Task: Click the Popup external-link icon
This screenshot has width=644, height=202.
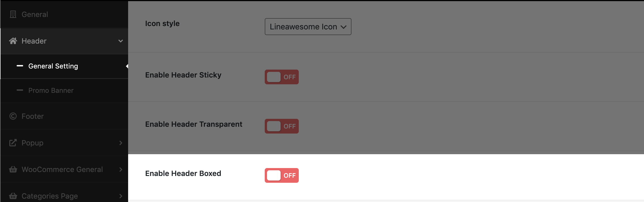Action: point(13,143)
